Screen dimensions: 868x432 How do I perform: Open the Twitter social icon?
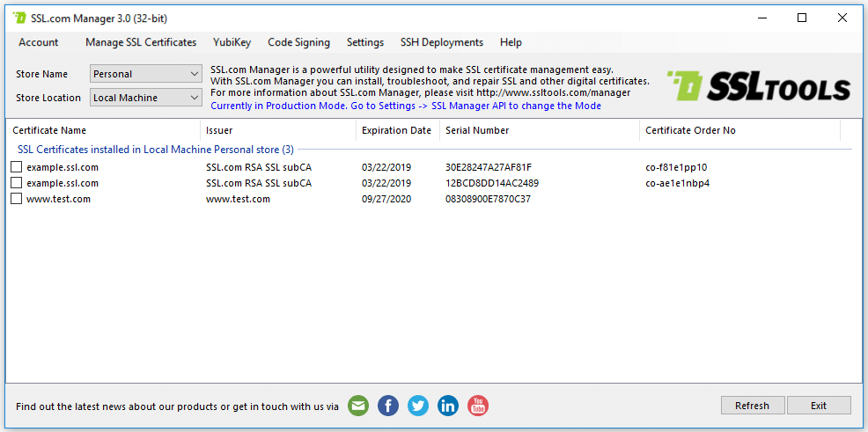click(418, 406)
